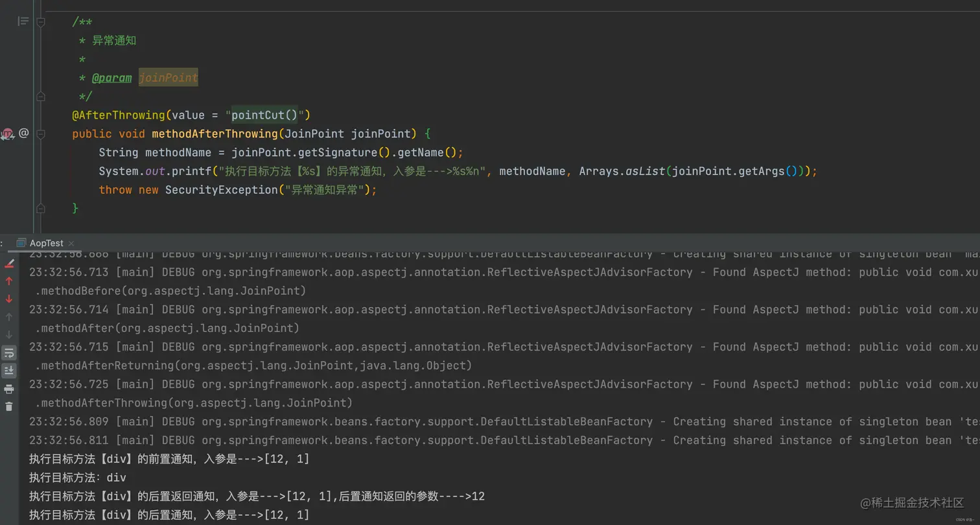Screen dimensions: 980x525
Task: Toggle scroll to end of the console
Action: pyautogui.click(x=9, y=371)
